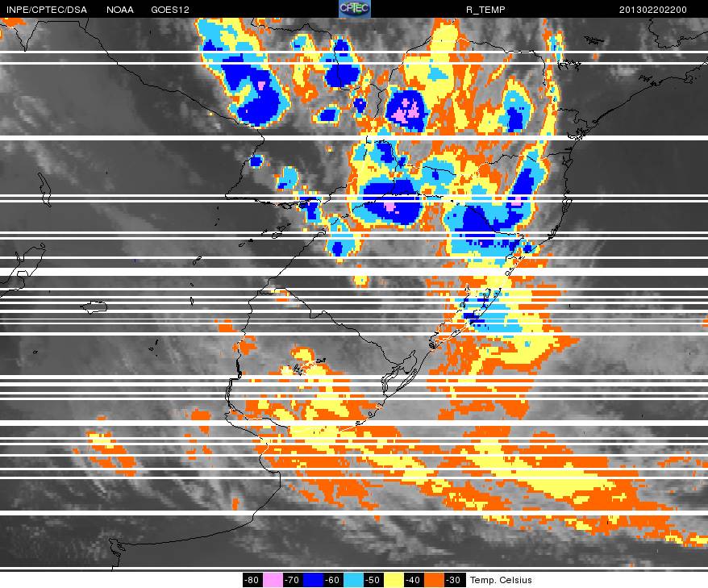
Task: Click the NOAA label in the header
Action: point(120,10)
